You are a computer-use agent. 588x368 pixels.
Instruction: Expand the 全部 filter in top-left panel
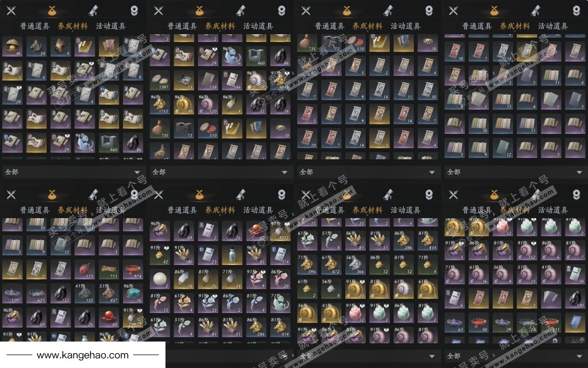pyautogui.click(x=73, y=172)
